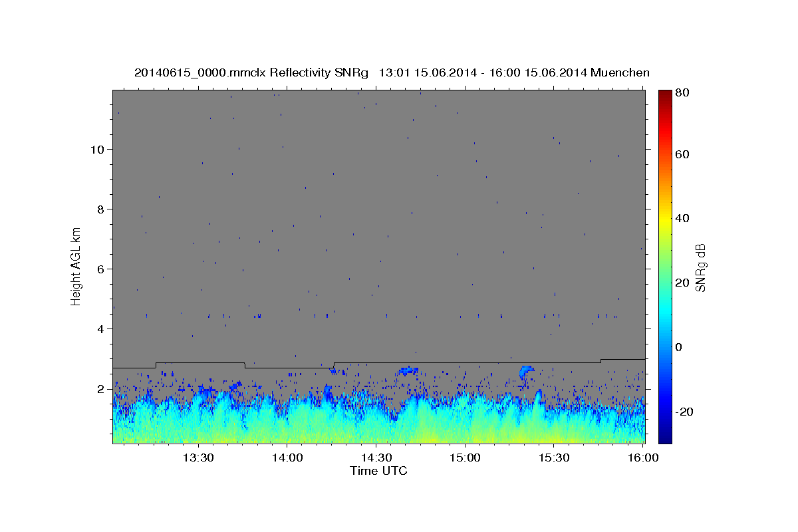Screen dimensions: 798x532
Task: Click the 'SNRg dB' colorbar label
Action: click(x=700, y=267)
